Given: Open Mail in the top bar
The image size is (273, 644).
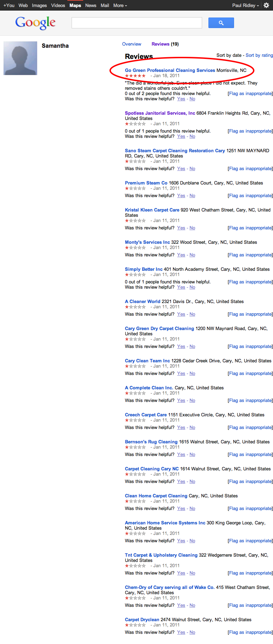Looking at the screenshot, I should [105, 5].
